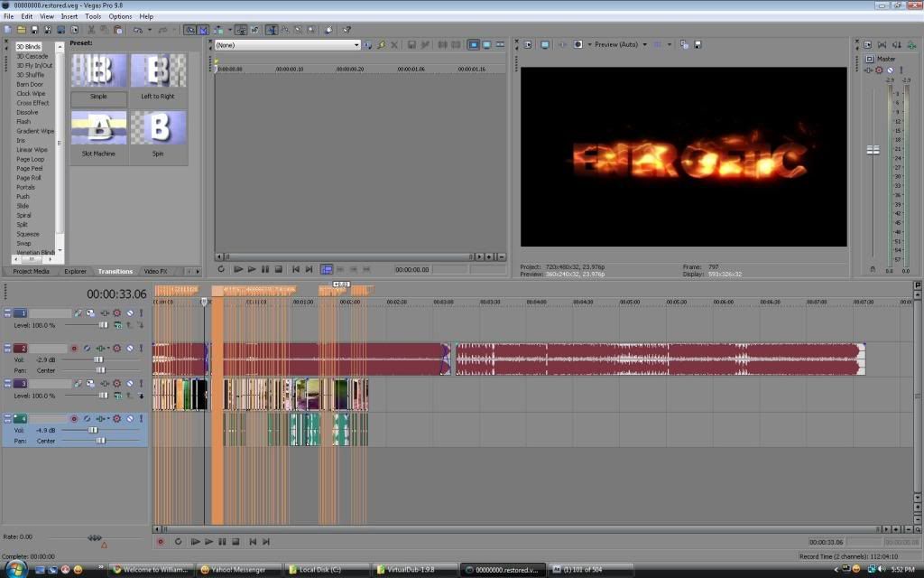Choose the Page Peel transition

[x=29, y=168]
